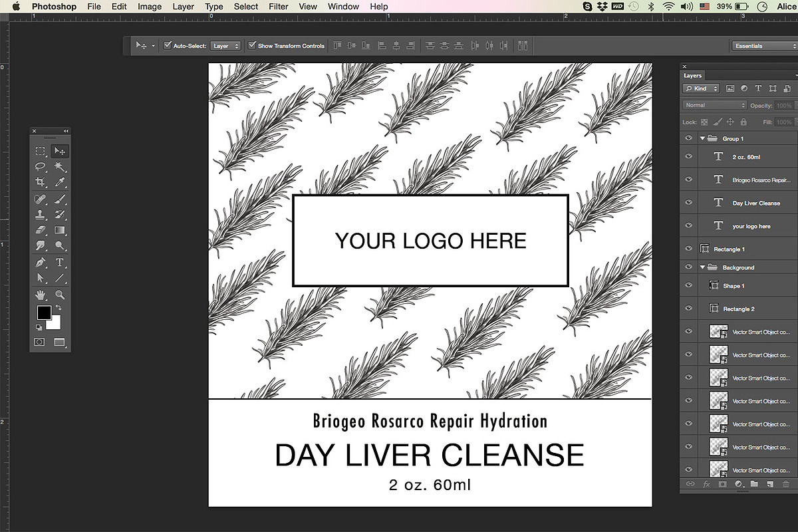Screen dimensions: 798x532
Task: Collapse the Background group folder
Action: point(702,267)
